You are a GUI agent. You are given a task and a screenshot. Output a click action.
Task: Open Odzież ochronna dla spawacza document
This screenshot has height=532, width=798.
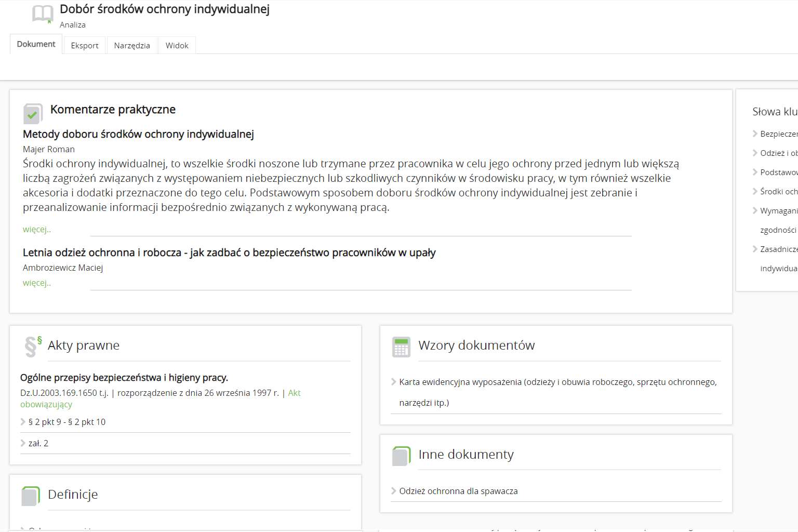tap(458, 491)
